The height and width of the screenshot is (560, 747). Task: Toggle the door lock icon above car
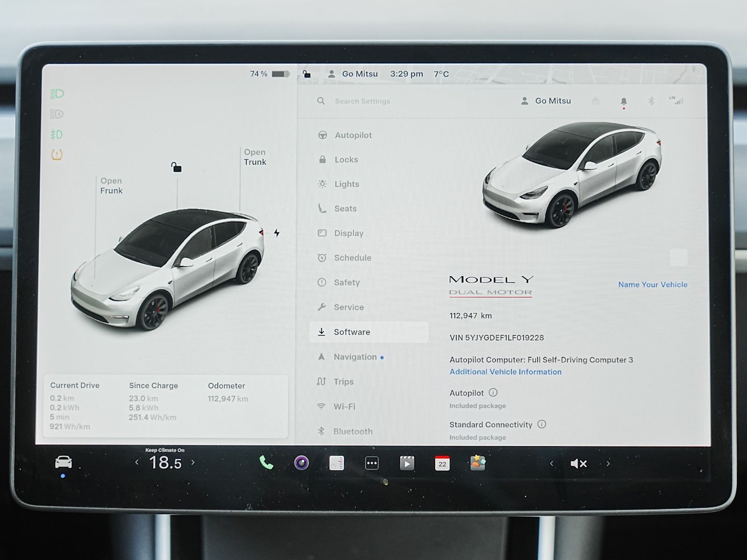tap(176, 167)
